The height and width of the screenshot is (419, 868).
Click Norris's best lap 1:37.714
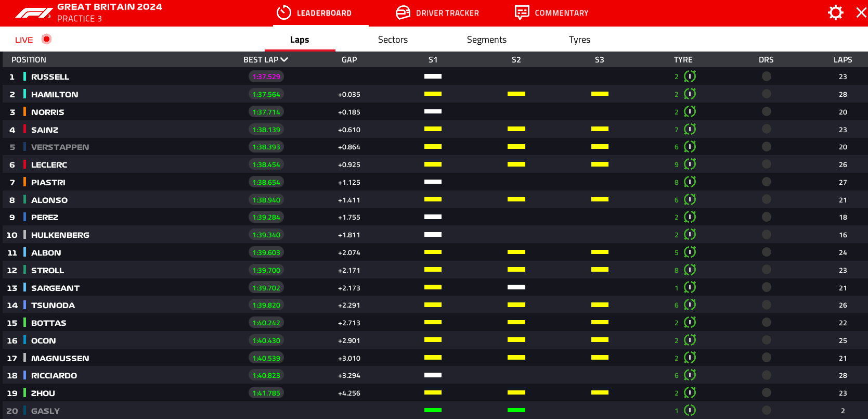(266, 112)
